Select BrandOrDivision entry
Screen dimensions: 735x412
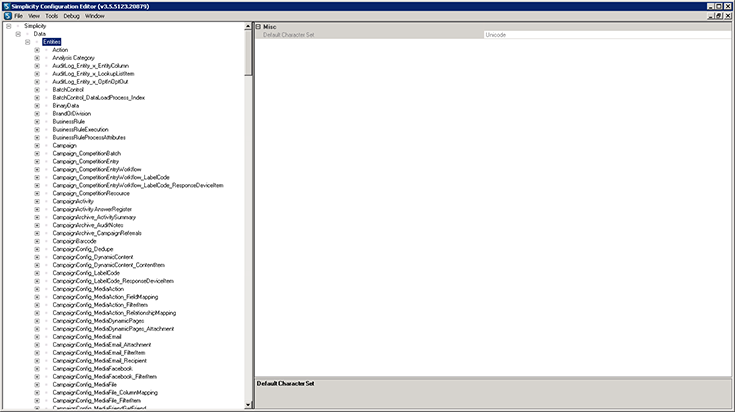pyautogui.click(x=72, y=113)
